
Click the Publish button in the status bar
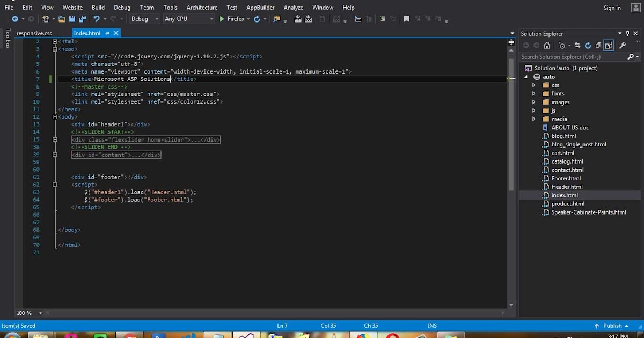612,326
